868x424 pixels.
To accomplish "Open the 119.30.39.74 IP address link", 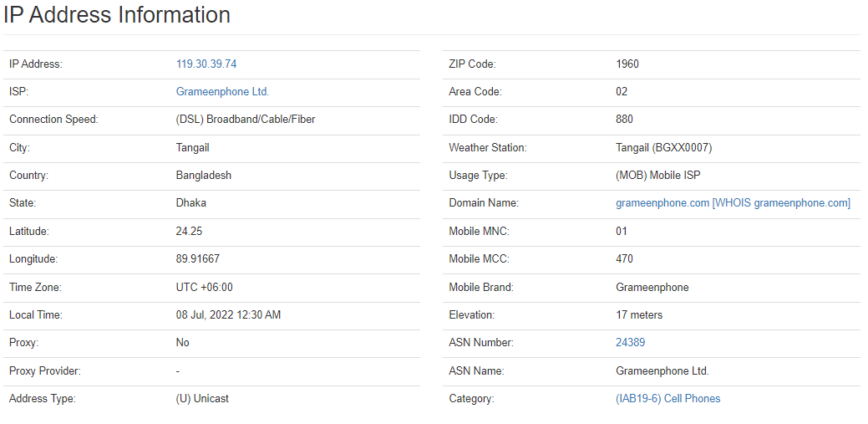I will point(206,64).
